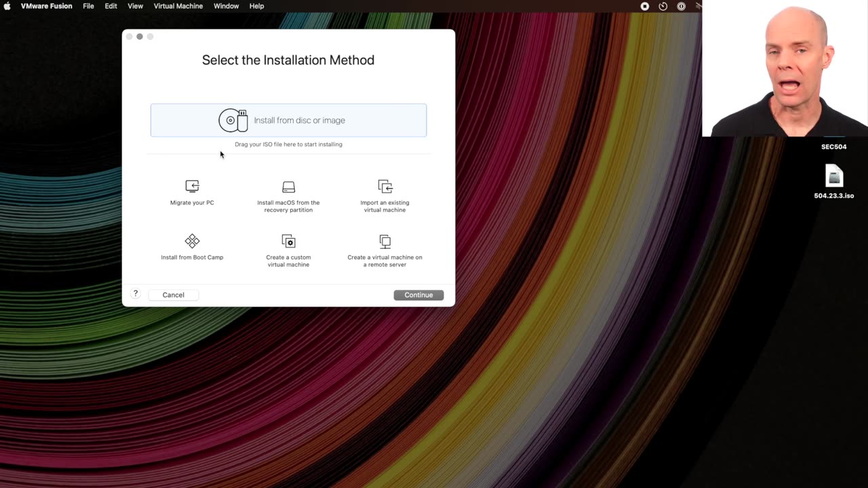Cancel the installation method dialog
The width and height of the screenshot is (868, 488).
(174, 295)
